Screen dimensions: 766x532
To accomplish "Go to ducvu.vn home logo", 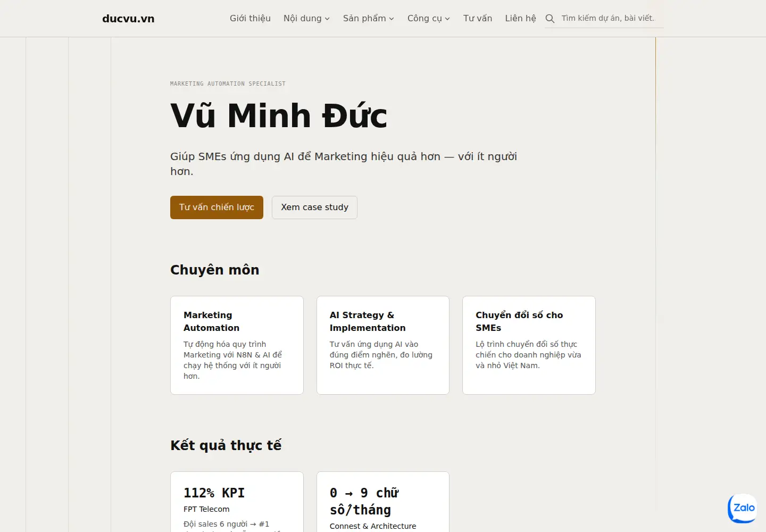I will (128, 19).
